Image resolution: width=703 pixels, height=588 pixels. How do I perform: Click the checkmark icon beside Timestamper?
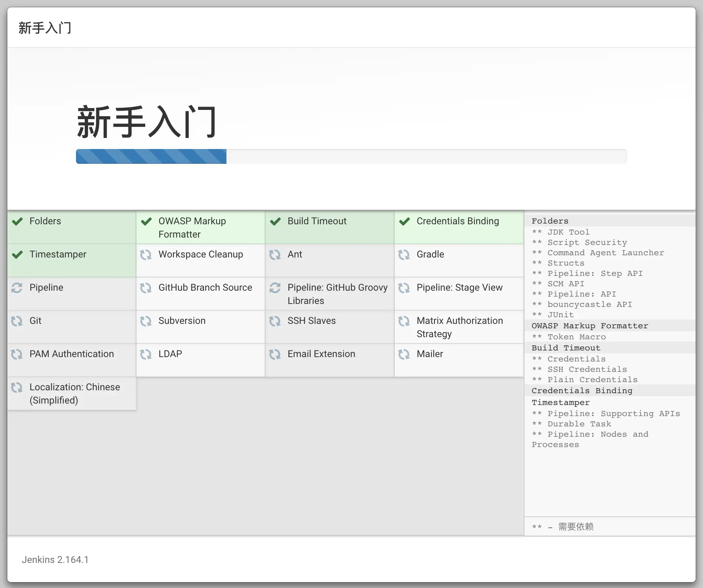(x=17, y=255)
